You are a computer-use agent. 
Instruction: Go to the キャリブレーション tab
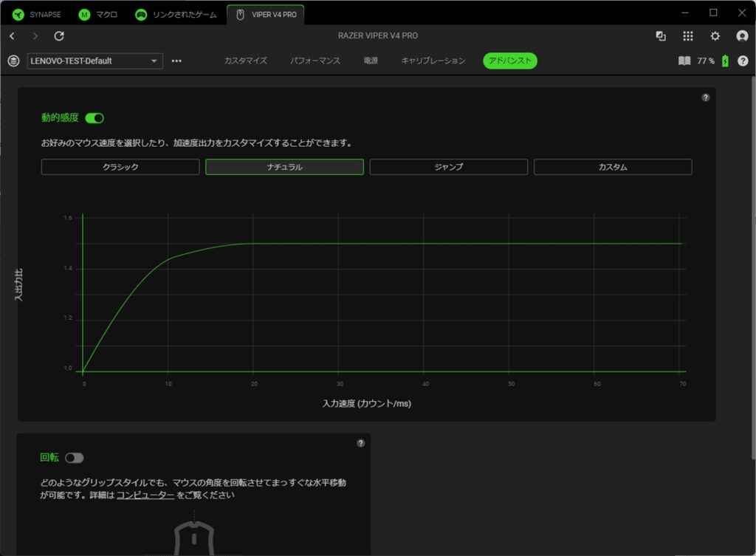point(433,61)
